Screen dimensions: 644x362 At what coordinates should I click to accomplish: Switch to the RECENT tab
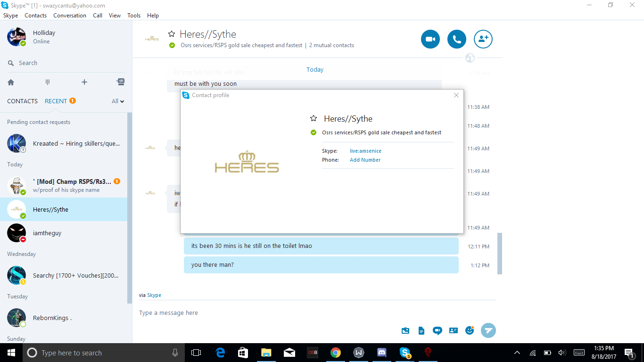pos(56,101)
